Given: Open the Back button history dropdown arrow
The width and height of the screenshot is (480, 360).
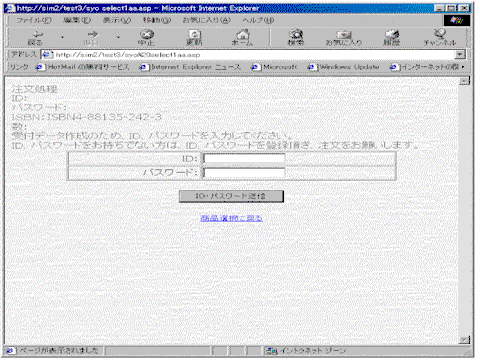Looking at the screenshot, I should (x=62, y=37).
